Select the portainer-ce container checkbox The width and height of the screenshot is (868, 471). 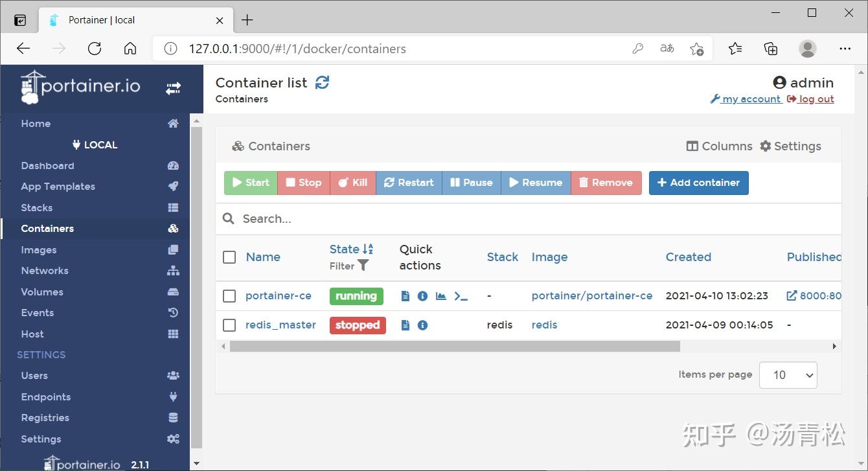point(229,295)
